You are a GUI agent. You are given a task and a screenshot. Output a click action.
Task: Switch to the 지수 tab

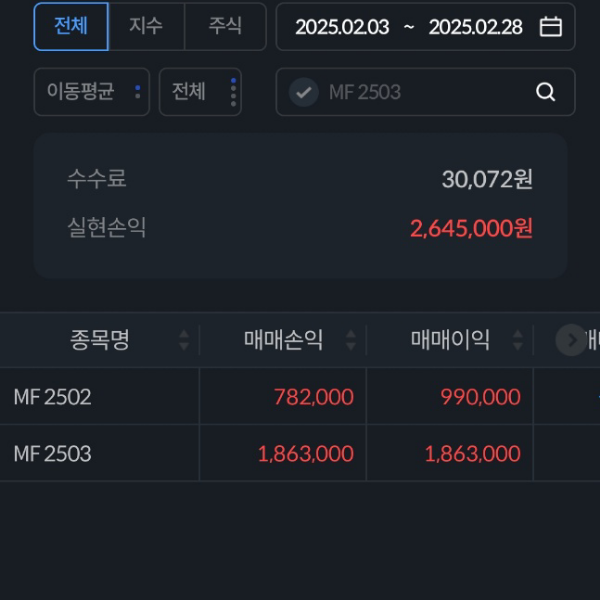[x=146, y=27]
